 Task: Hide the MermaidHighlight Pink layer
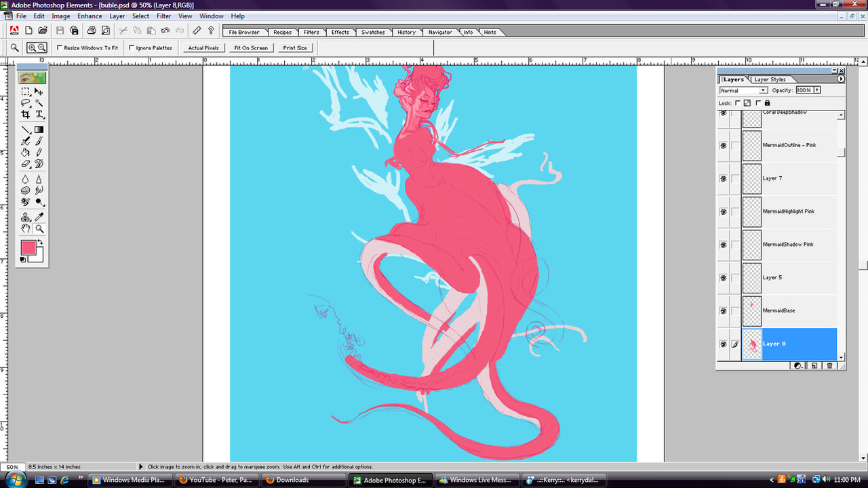pos(723,211)
